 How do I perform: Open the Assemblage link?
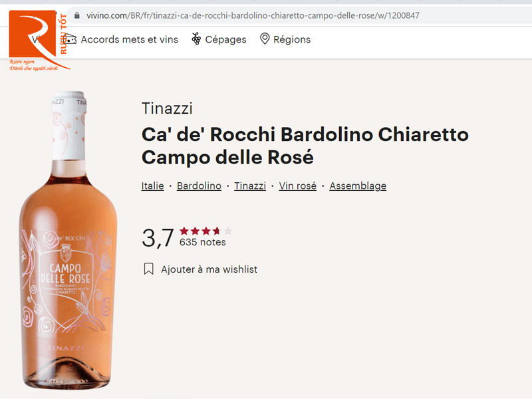pos(358,186)
